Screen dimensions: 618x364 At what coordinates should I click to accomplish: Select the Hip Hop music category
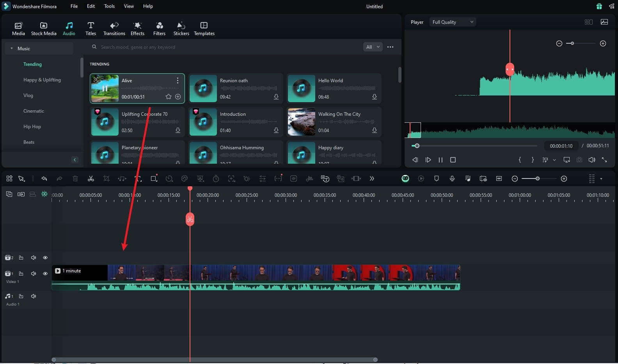(x=32, y=127)
